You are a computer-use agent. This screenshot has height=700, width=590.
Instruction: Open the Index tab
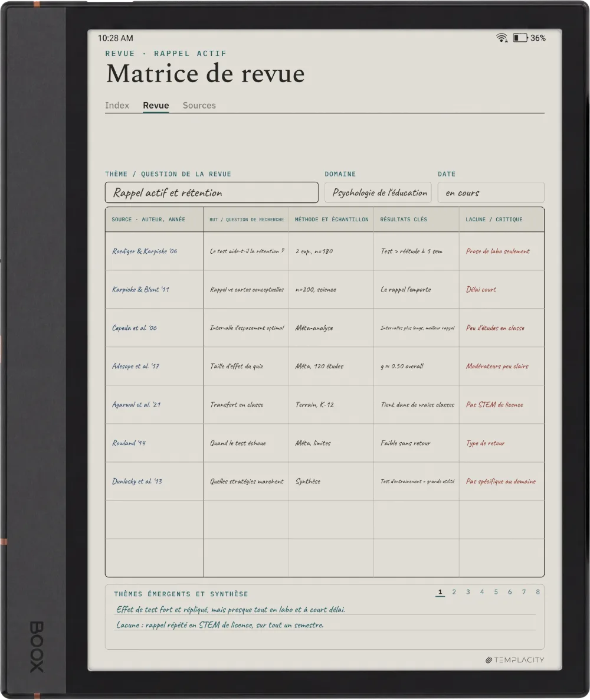coord(117,106)
